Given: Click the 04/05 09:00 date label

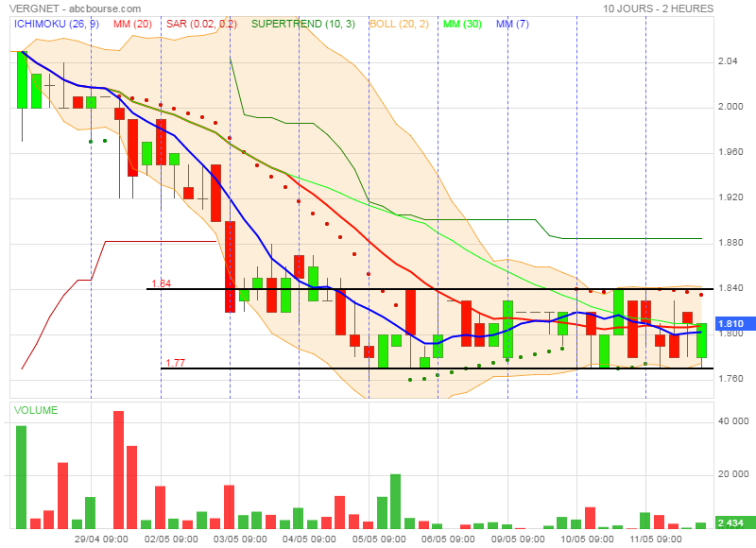Looking at the screenshot, I should (x=309, y=539).
